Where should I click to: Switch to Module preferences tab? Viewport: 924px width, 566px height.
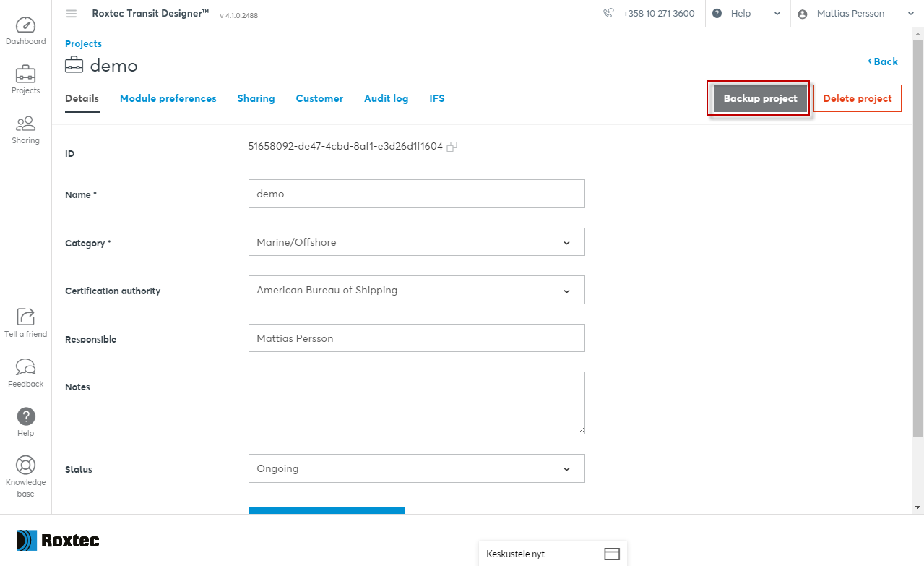pos(168,98)
